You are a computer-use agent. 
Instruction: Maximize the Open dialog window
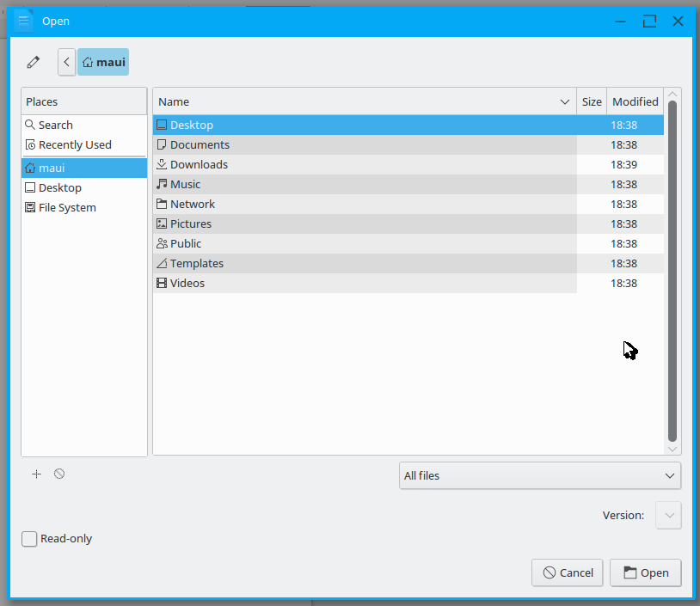click(649, 21)
